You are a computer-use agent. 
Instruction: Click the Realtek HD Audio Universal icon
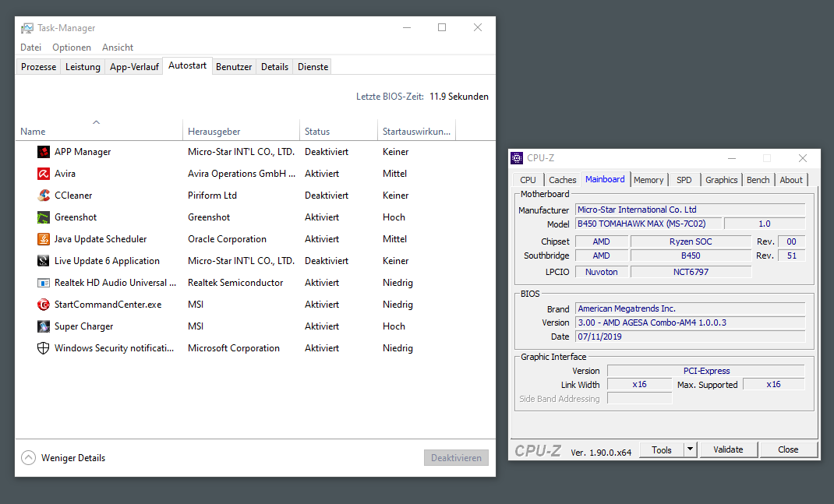44,283
